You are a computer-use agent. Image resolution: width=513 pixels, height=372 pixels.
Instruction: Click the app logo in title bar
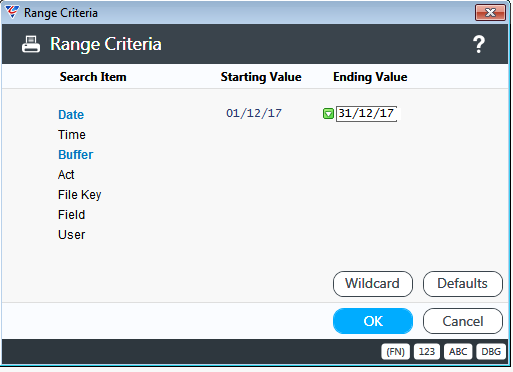pyautogui.click(x=12, y=12)
